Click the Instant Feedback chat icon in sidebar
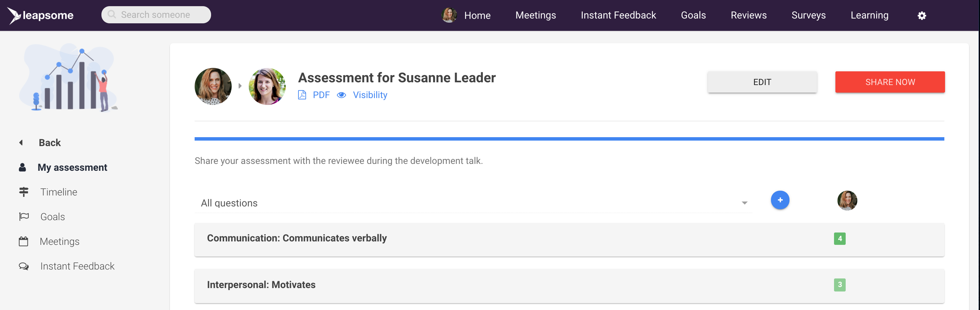The image size is (980, 310). coord(24,266)
